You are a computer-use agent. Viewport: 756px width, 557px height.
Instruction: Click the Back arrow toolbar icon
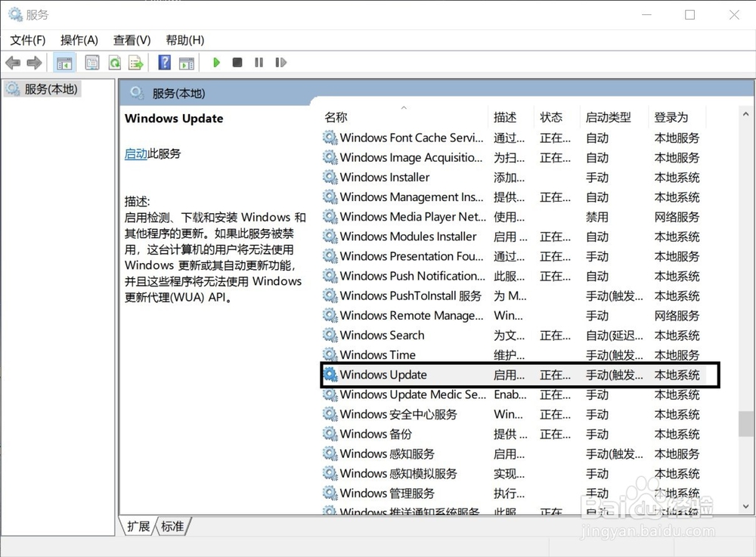[13, 63]
